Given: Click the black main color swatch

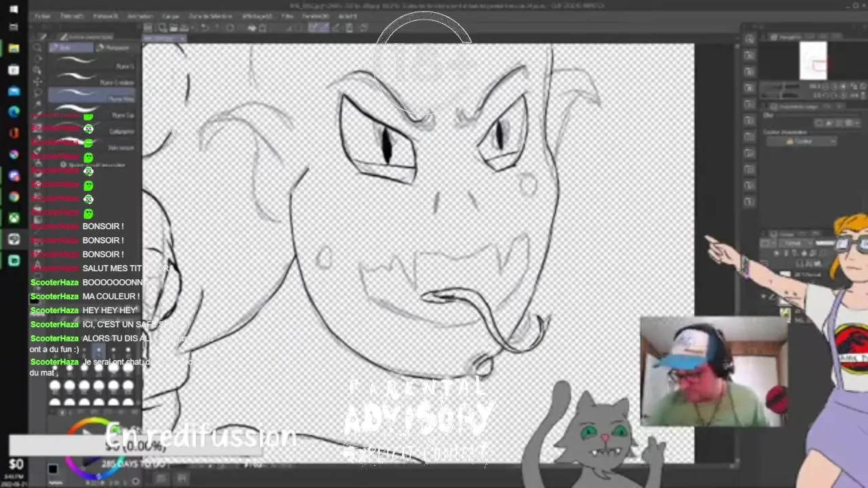Looking at the screenshot, I should [54, 468].
